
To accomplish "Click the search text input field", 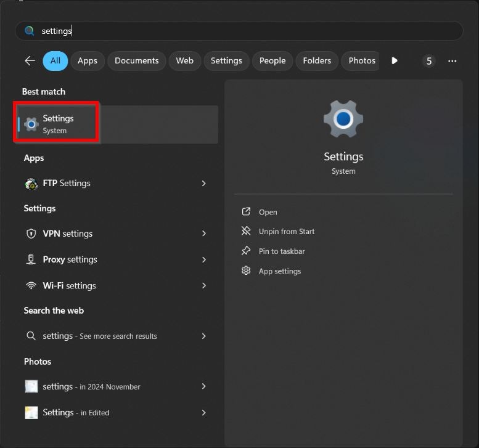I will 247,31.
